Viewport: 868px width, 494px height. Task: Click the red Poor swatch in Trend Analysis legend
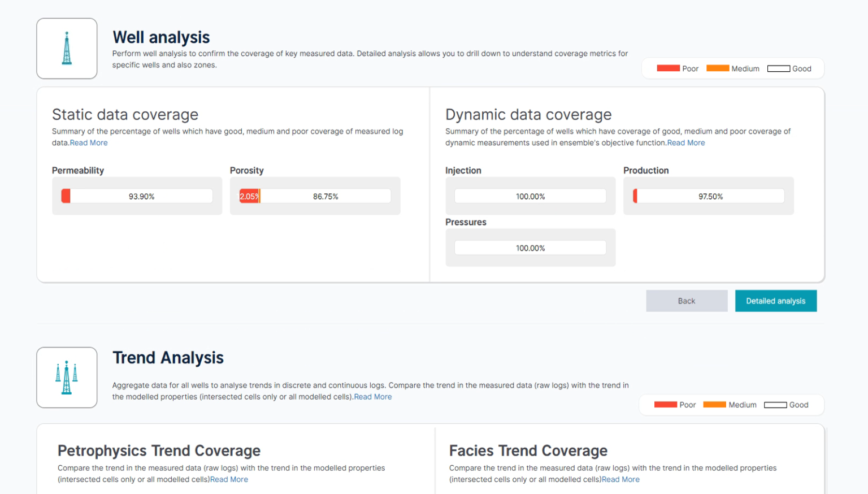(665, 405)
